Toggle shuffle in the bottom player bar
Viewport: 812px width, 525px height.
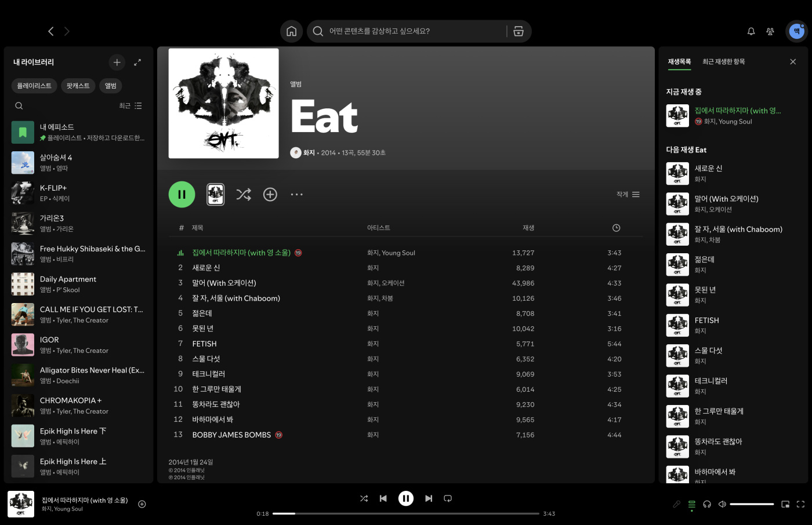point(364,498)
